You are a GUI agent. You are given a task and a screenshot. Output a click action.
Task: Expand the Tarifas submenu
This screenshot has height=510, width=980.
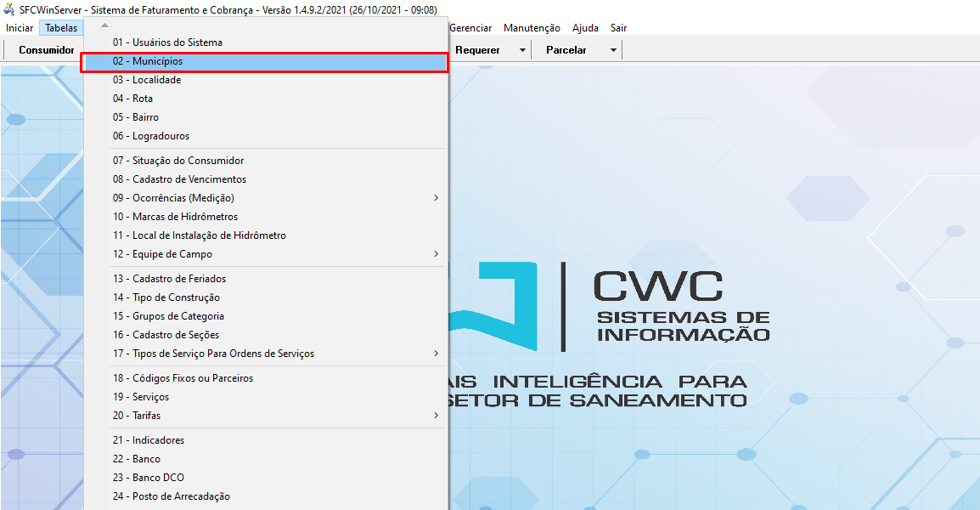click(436, 416)
